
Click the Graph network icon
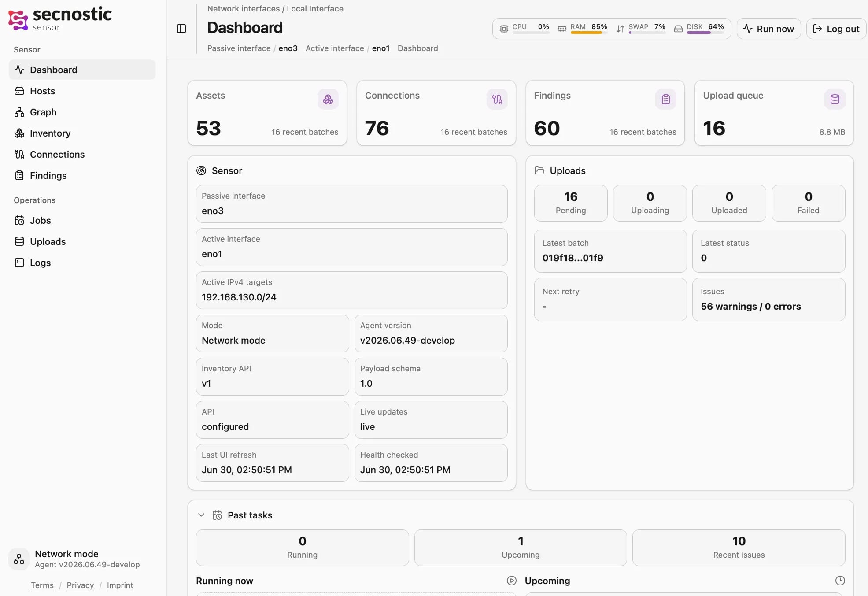click(x=19, y=112)
